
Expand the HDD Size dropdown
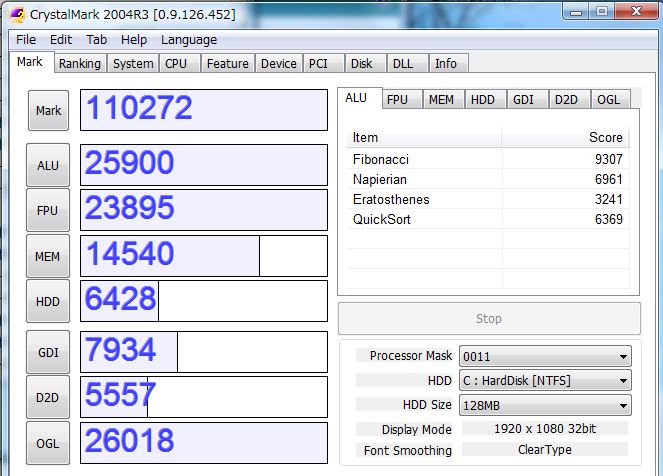click(544, 405)
